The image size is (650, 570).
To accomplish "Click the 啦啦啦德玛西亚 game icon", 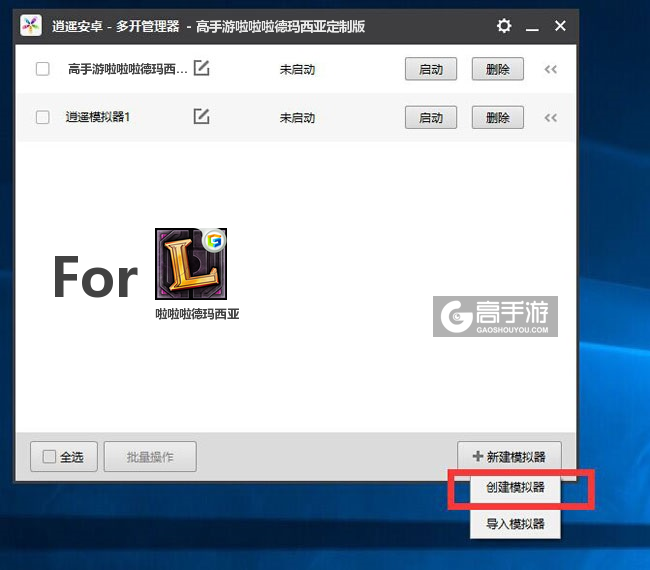I will [x=191, y=264].
